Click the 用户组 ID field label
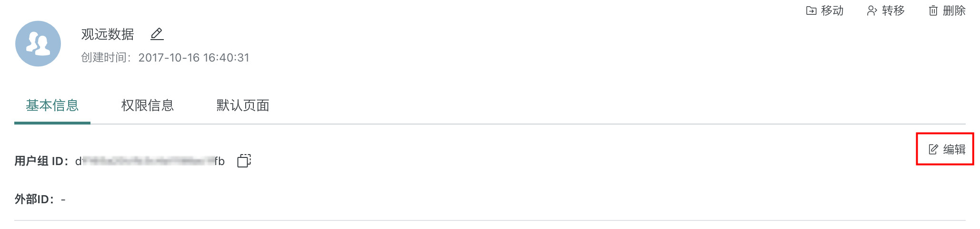 tap(41, 161)
